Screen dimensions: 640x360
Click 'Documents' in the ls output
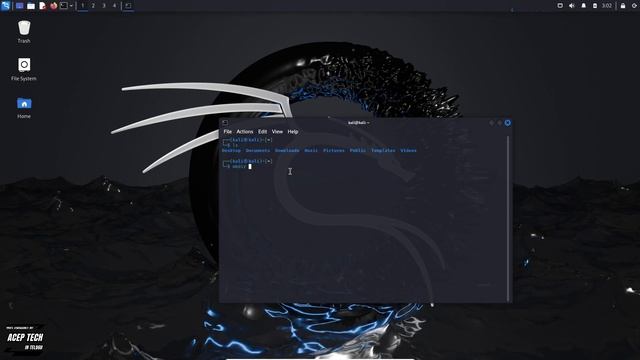click(x=258, y=151)
